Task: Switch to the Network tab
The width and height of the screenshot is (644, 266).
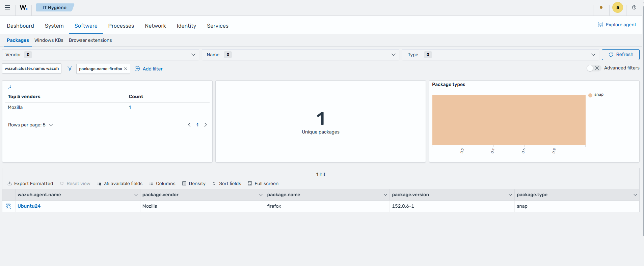Action: click(x=155, y=26)
